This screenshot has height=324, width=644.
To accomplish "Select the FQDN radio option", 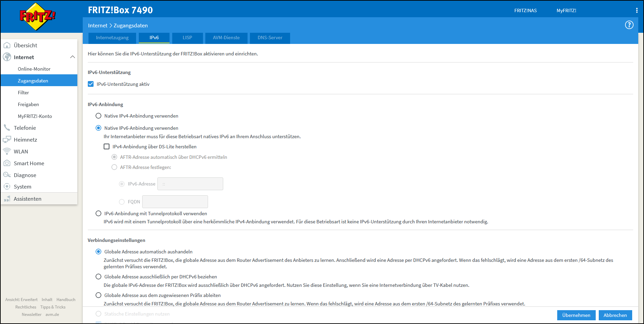I will 122,202.
